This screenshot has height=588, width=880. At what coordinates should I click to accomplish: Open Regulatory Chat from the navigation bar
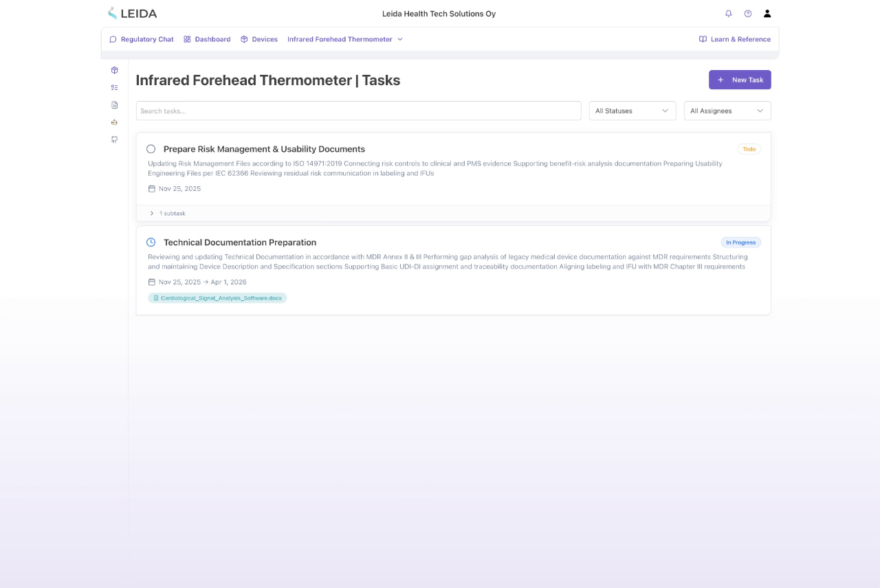(142, 39)
